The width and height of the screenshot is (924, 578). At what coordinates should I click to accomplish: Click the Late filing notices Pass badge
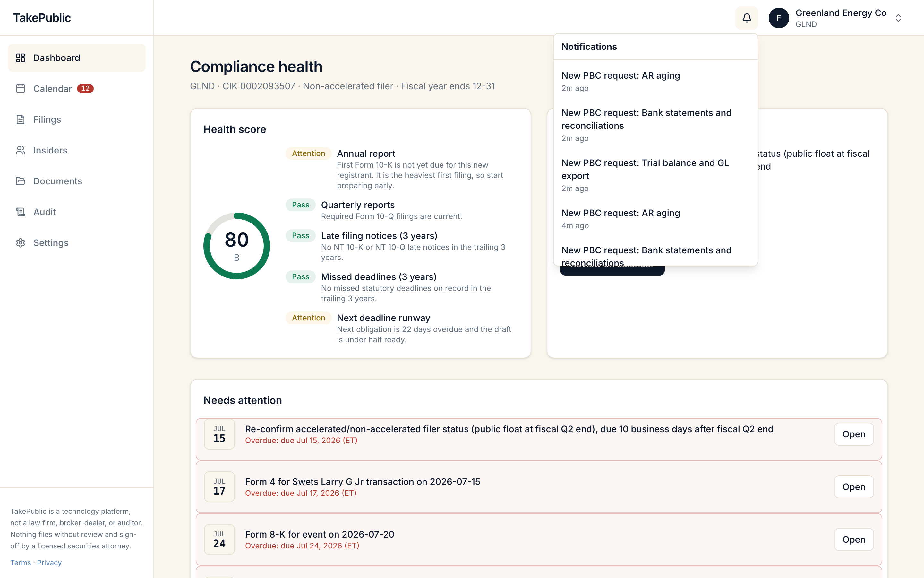(301, 236)
